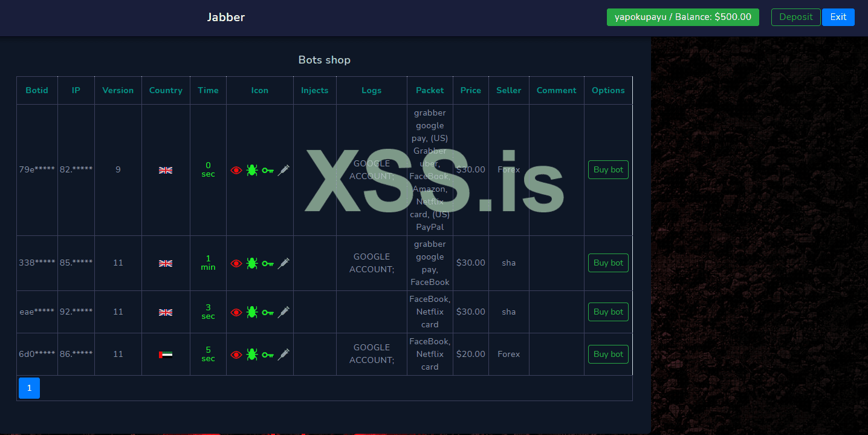Click the syringe icon in row 6d0*****

click(283, 355)
